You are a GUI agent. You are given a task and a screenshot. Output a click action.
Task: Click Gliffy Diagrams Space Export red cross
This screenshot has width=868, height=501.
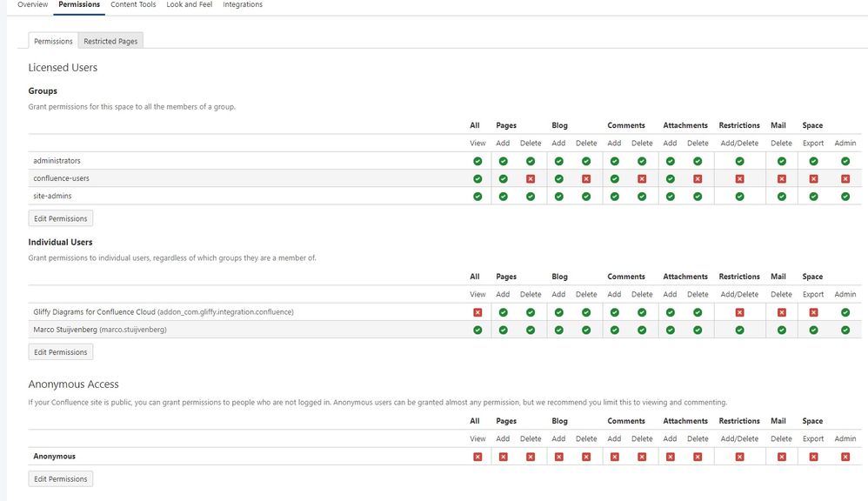pos(813,312)
